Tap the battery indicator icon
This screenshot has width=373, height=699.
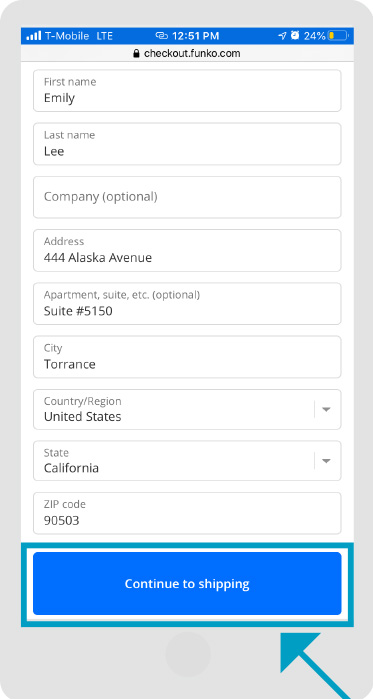click(338, 36)
